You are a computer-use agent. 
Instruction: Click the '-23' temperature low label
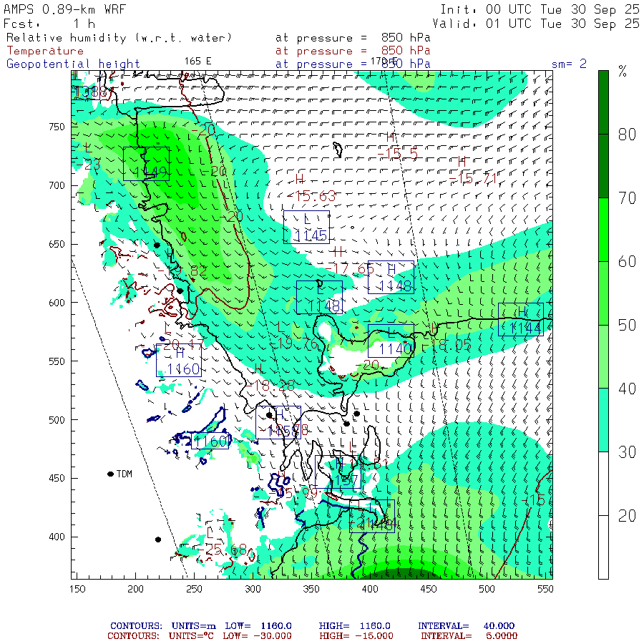click(x=89, y=165)
